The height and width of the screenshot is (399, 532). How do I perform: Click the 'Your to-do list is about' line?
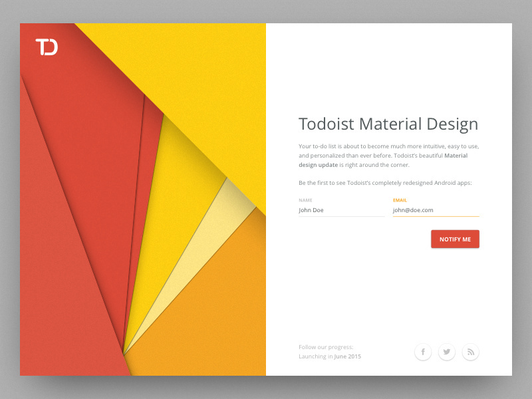click(x=389, y=146)
